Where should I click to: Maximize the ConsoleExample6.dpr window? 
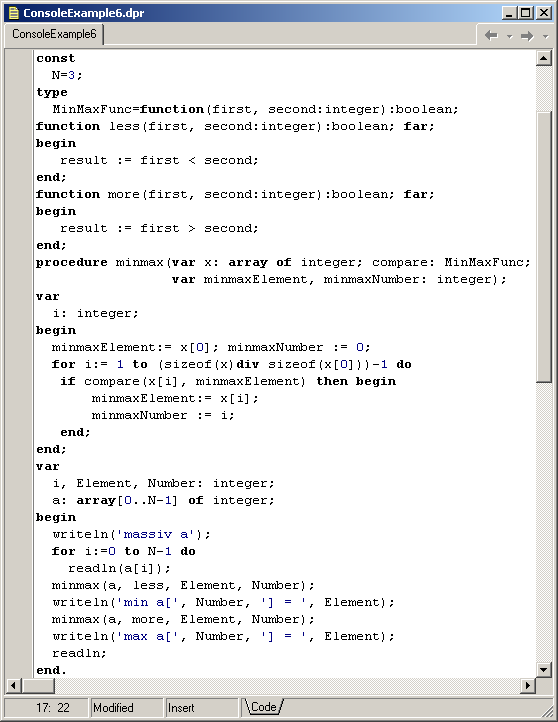click(526, 12)
